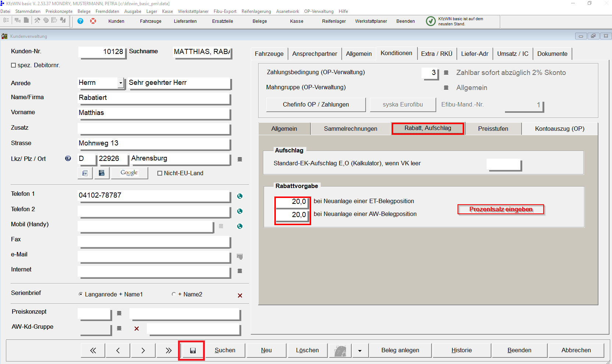Click the phone icon for Mobil (Handy)
The image size is (612, 364).
click(240, 226)
